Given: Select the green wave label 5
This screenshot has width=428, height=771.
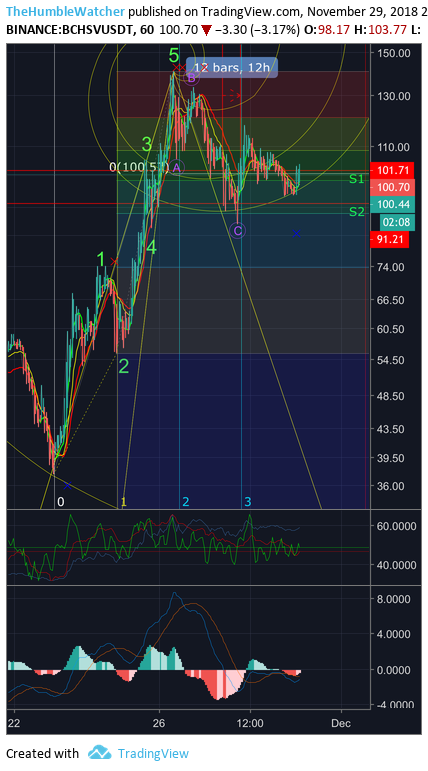Looking at the screenshot, I should pyautogui.click(x=174, y=55).
